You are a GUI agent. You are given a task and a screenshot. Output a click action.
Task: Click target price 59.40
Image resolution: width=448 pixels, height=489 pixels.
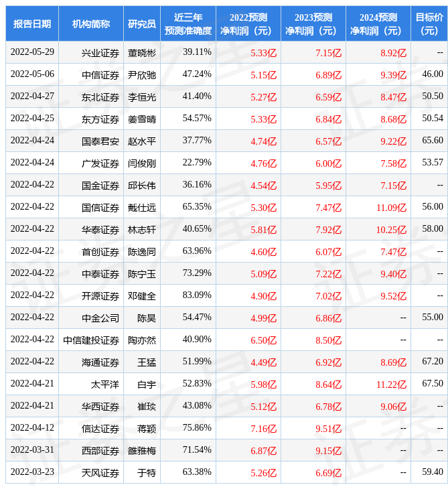(x=433, y=472)
